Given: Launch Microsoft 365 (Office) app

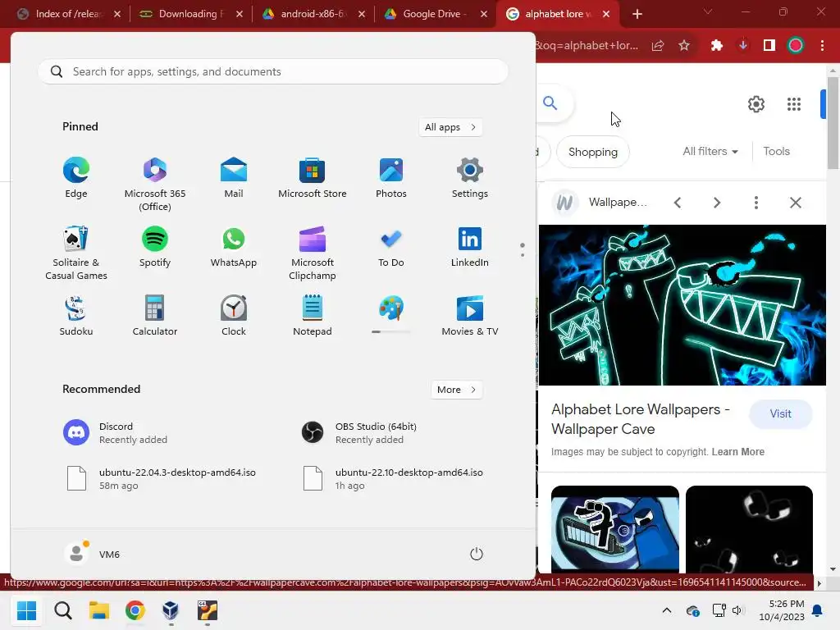Looking at the screenshot, I should 155,185.
